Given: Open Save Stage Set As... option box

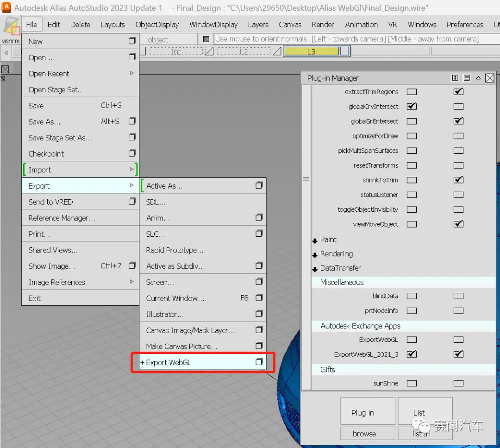Looking at the screenshot, I should click(x=132, y=137).
